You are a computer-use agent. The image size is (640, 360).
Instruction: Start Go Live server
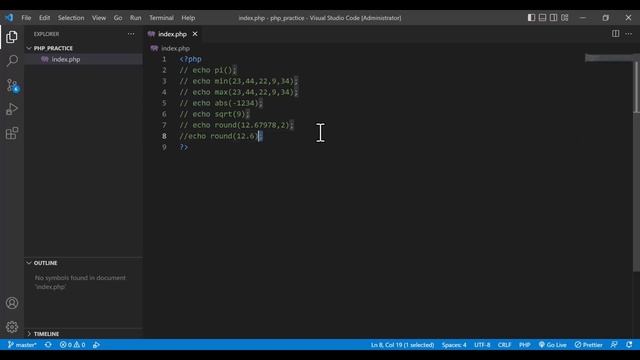tap(552, 345)
